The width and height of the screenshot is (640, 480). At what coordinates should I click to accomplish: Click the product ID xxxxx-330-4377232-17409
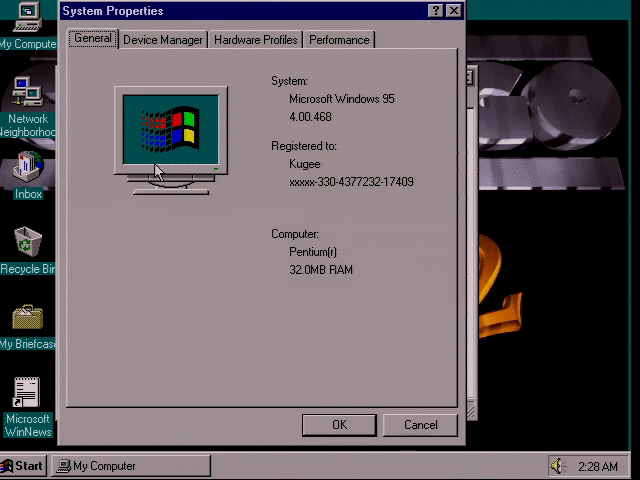click(351, 182)
